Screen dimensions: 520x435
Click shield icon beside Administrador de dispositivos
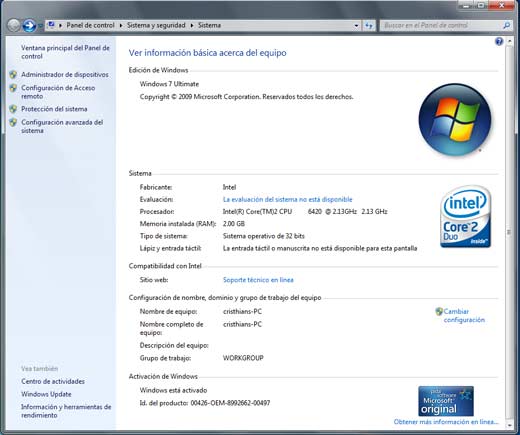point(13,75)
